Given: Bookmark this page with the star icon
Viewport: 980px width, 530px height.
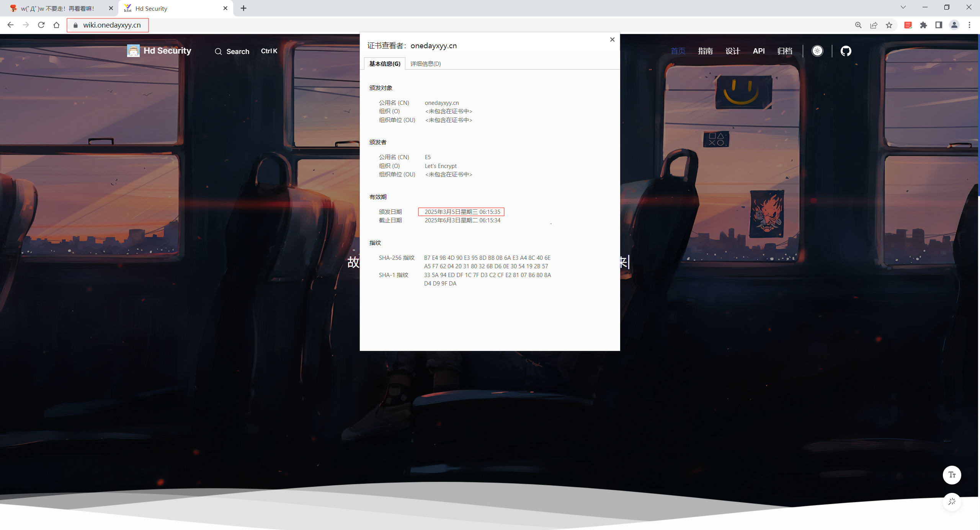Looking at the screenshot, I should point(889,25).
